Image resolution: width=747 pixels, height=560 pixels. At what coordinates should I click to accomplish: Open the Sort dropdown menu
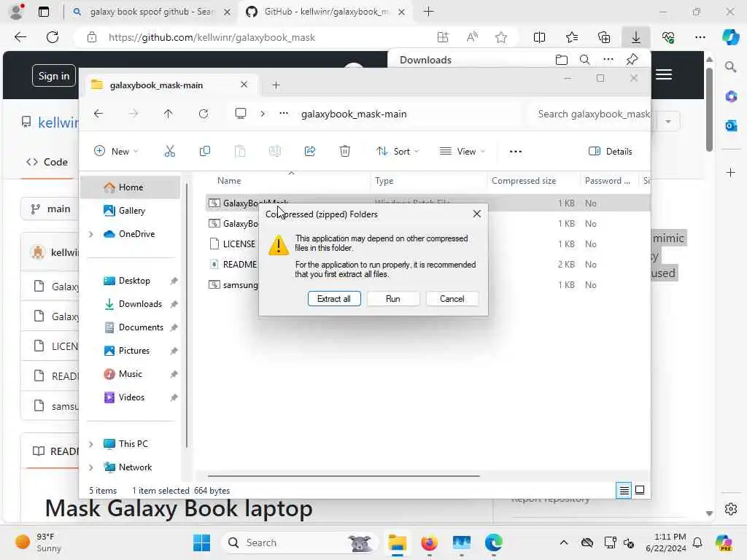[398, 152]
